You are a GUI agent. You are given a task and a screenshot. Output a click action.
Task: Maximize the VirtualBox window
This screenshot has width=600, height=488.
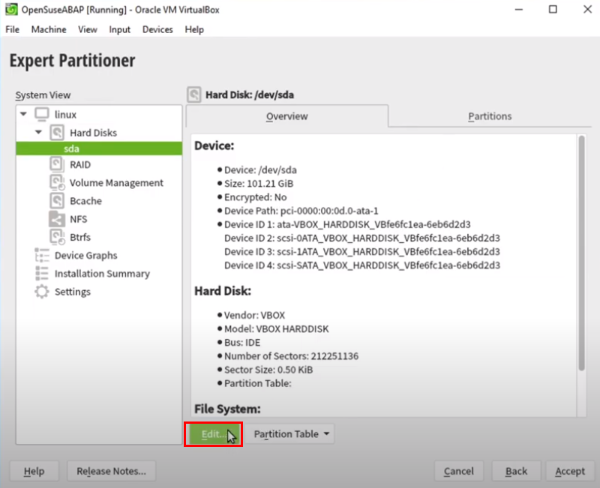coord(553,10)
